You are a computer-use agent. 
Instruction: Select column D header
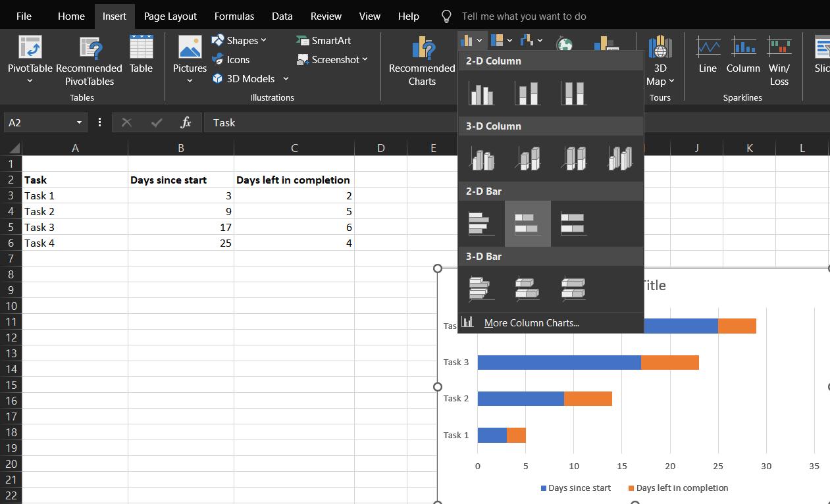[380, 148]
